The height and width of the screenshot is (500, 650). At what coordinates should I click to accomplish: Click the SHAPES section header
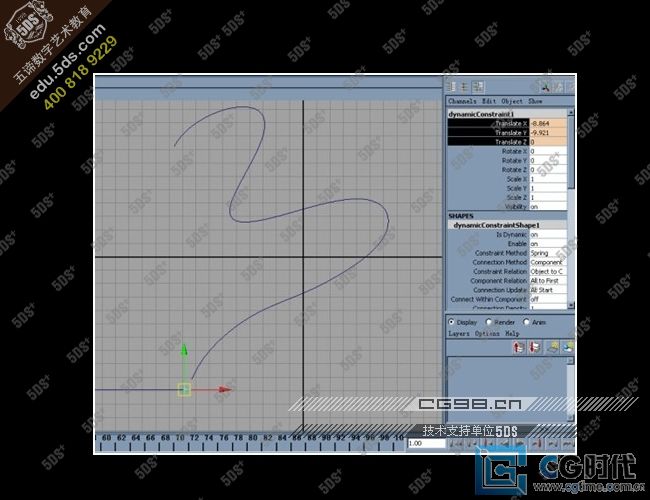click(461, 216)
